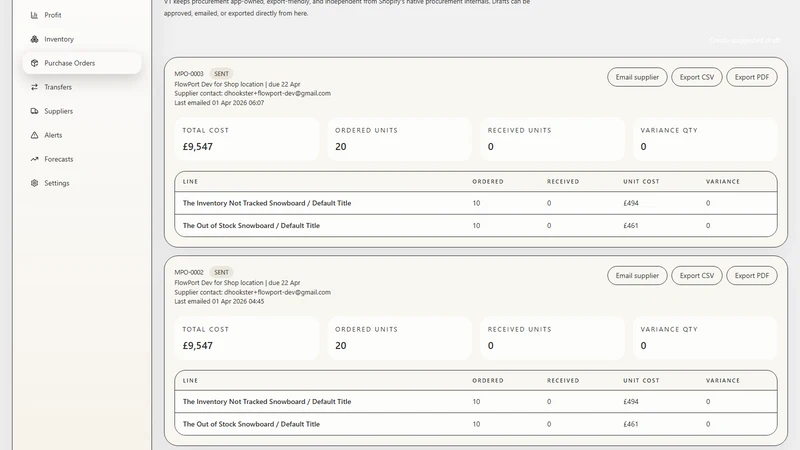Click 'FlowPort Dev for Shop location' in MPO-0002
Viewport: 800px width, 450px height.
pos(219,283)
